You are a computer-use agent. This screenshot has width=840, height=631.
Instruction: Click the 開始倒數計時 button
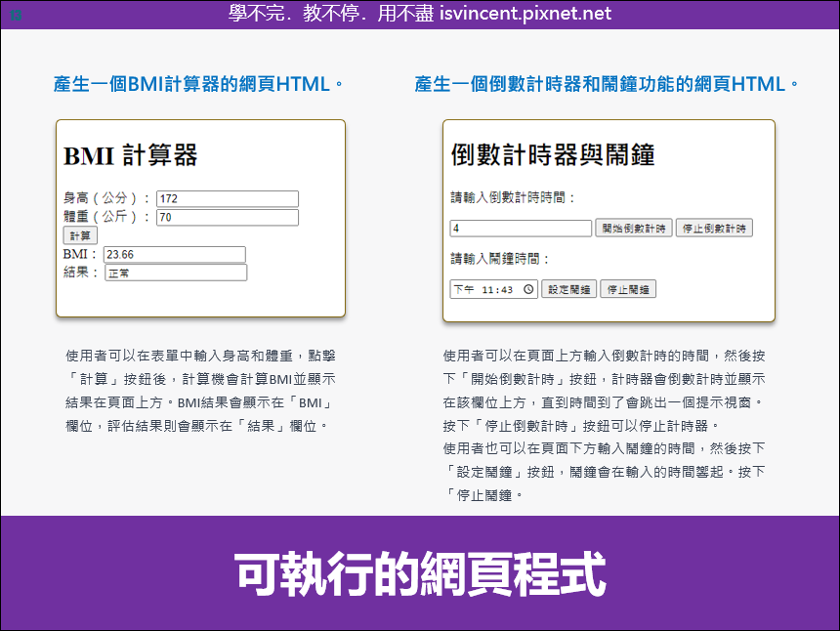pyautogui.click(x=634, y=229)
